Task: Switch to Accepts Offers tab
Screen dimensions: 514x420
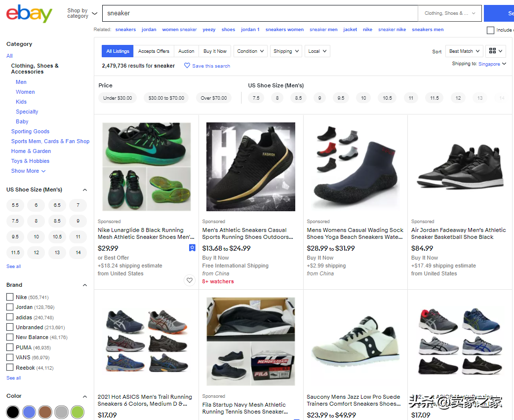Action: point(154,51)
